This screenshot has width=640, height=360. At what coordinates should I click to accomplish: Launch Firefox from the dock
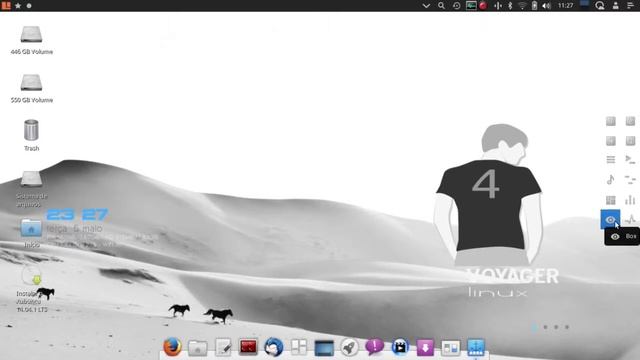(172, 347)
